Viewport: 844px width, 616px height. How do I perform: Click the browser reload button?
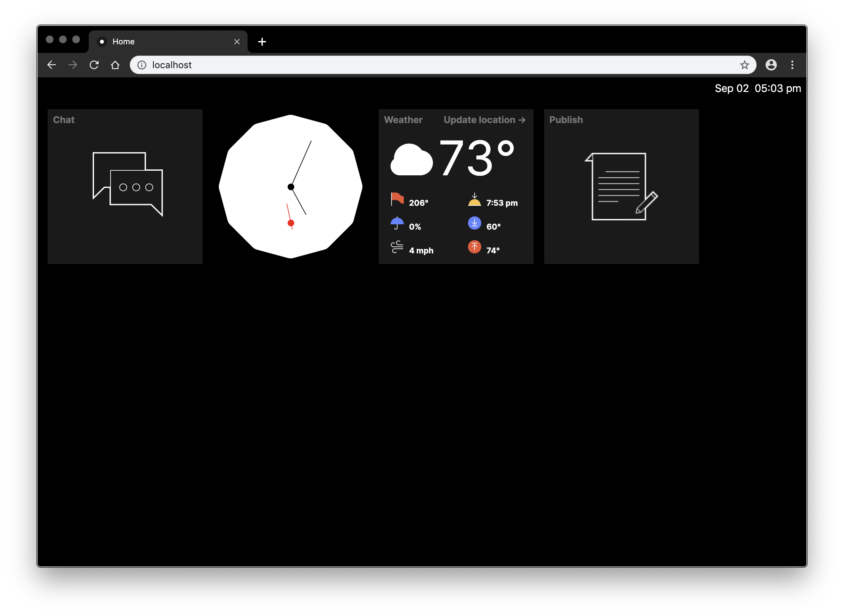coord(95,65)
